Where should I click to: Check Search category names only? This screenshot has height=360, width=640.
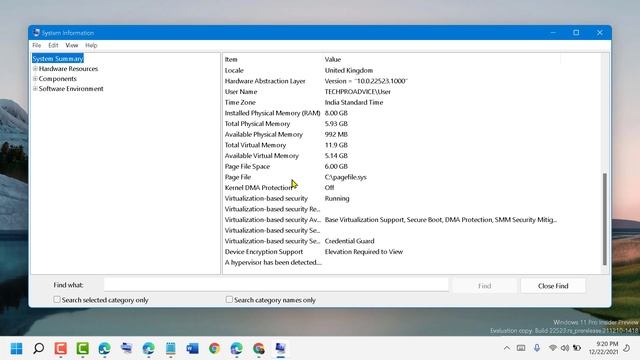[x=229, y=300]
